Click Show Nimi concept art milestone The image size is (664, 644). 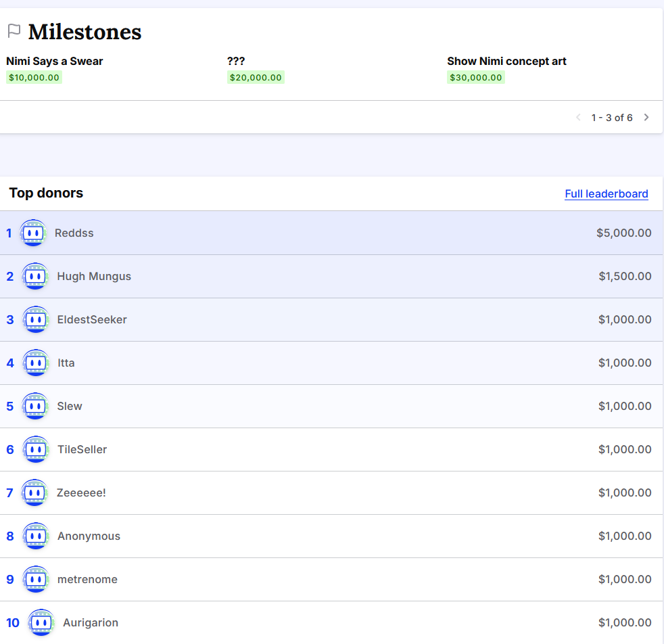click(506, 62)
